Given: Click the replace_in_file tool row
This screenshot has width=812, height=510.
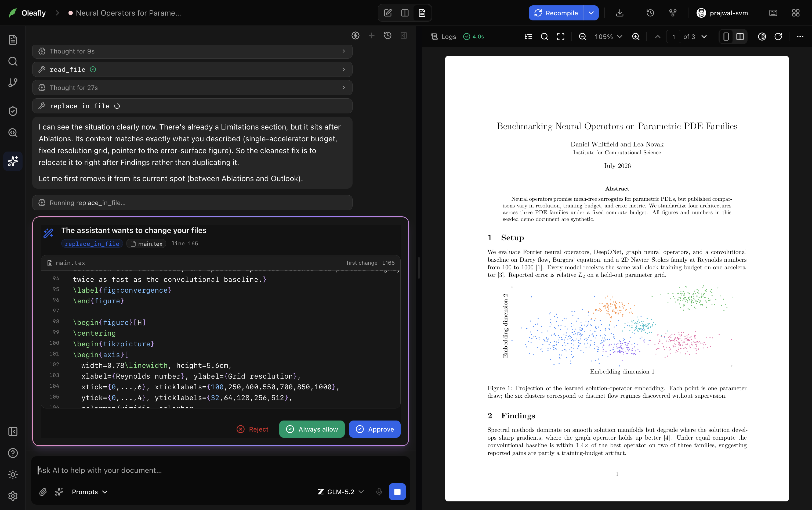Looking at the screenshot, I should click(x=192, y=106).
